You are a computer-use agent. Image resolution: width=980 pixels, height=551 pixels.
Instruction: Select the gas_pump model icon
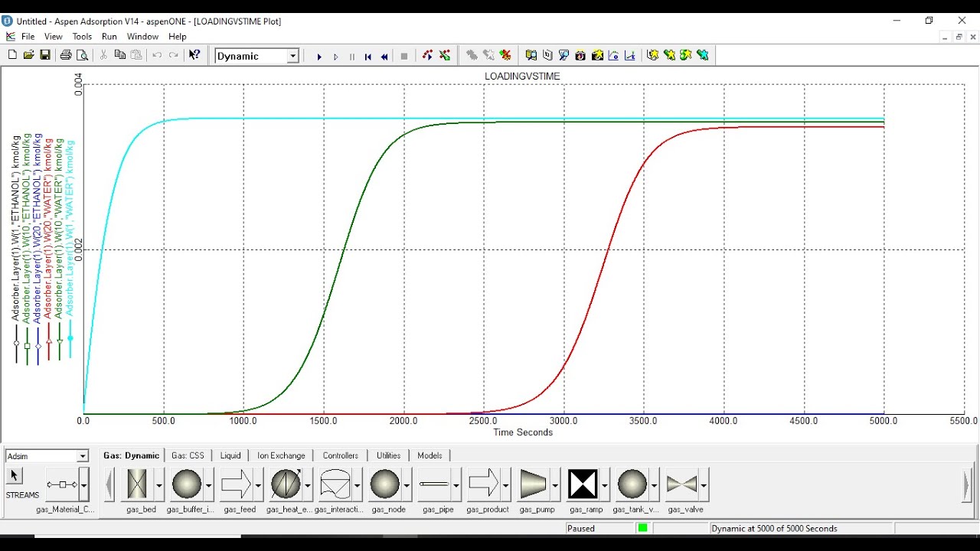pyautogui.click(x=533, y=484)
